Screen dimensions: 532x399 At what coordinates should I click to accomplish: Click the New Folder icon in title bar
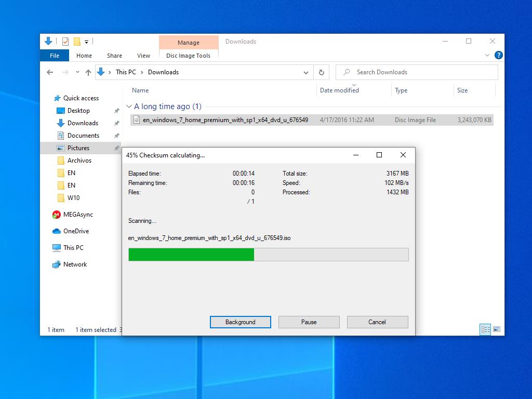[x=77, y=42]
